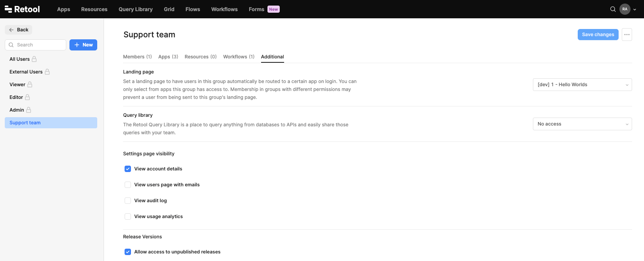The image size is (644, 261).
Task: Click the lock icon beside Admin
Action: pos(29,110)
